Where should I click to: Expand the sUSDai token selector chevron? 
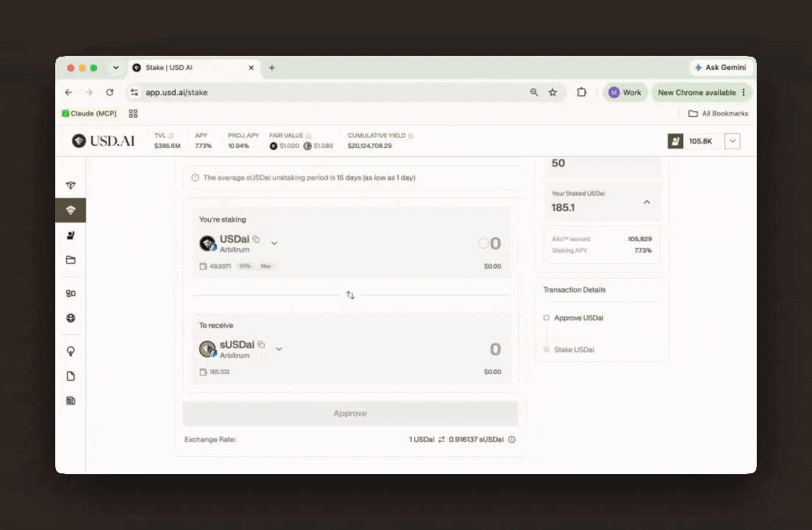pyautogui.click(x=279, y=349)
